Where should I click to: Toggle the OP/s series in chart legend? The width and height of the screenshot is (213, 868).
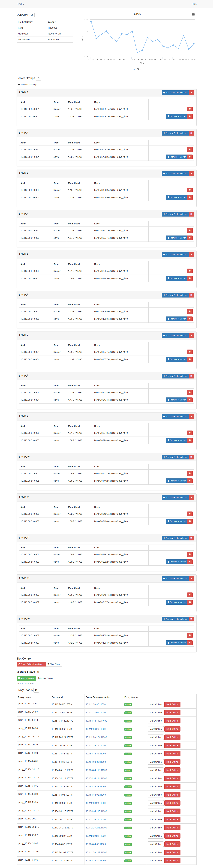pyautogui.click(x=137, y=69)
